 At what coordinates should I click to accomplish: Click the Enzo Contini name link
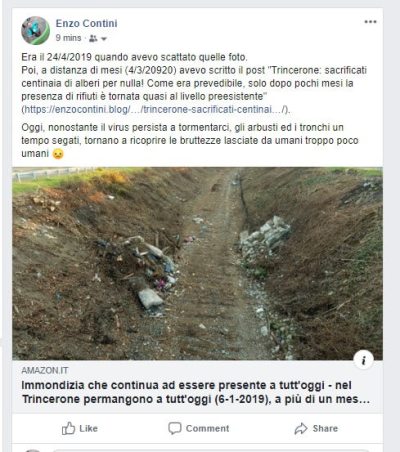(86, 23)
